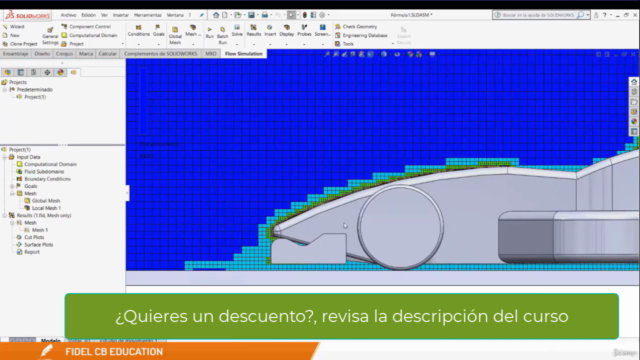Open the ConfigurationManager panel tab
The width and height of the screenshot is (640, 360).
tap(34, 72)
